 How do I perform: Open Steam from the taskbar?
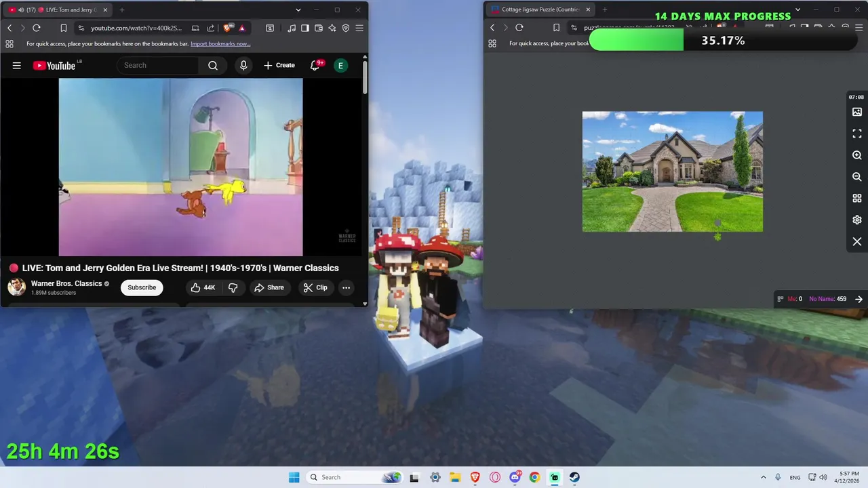tap(574, 477)
